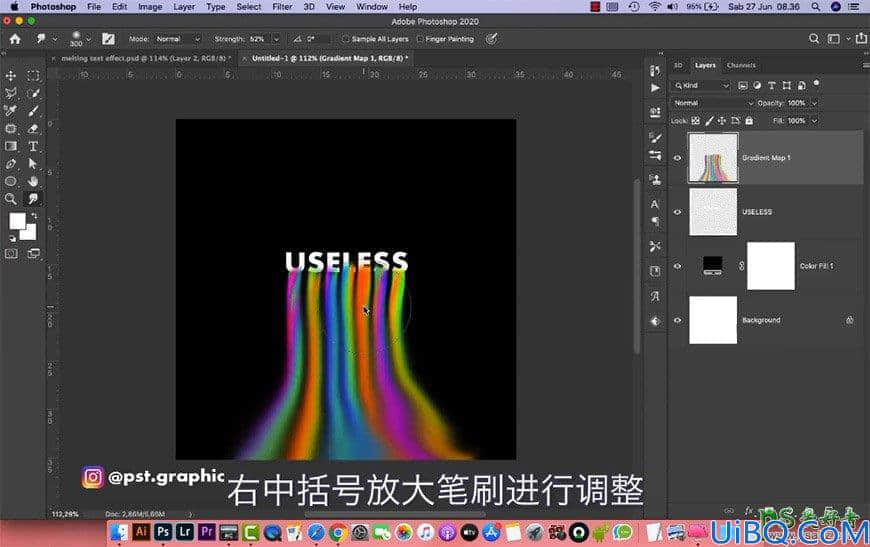Open the Actions play panel icon
This screenshot has width=870, height=547.
click(655, 88)
